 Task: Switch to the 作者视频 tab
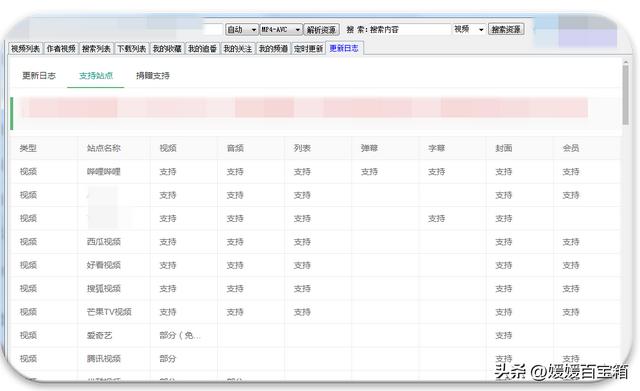coord(61,49)
